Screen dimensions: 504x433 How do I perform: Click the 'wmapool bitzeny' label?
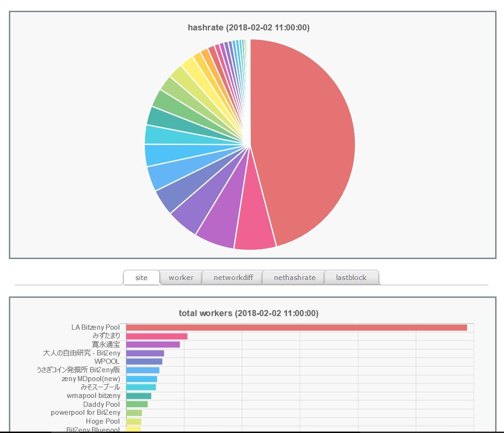[x=93, y=396]
